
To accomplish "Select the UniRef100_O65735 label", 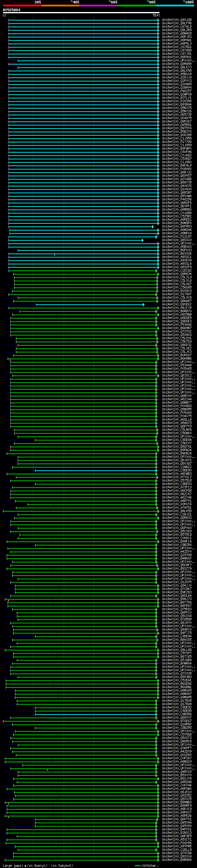I will [x=177, y=115].
